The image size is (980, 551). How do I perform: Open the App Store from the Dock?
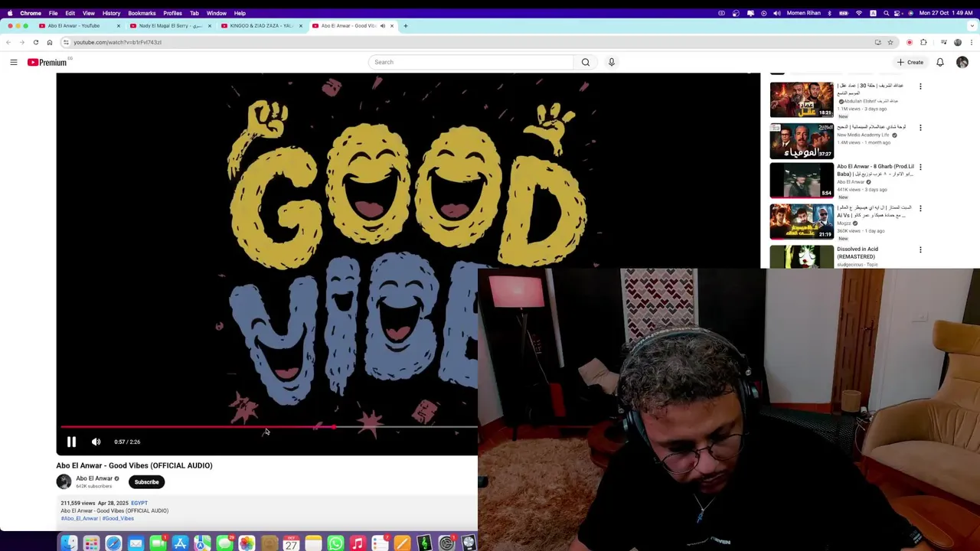(180, 543)
